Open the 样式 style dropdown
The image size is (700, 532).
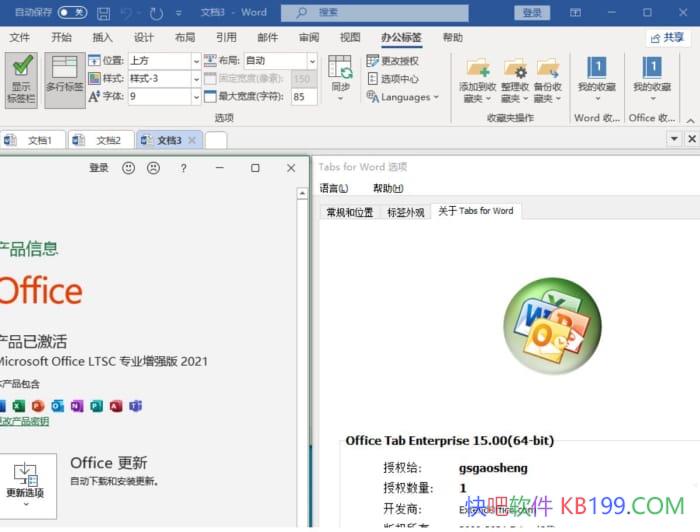click(195, 78)
